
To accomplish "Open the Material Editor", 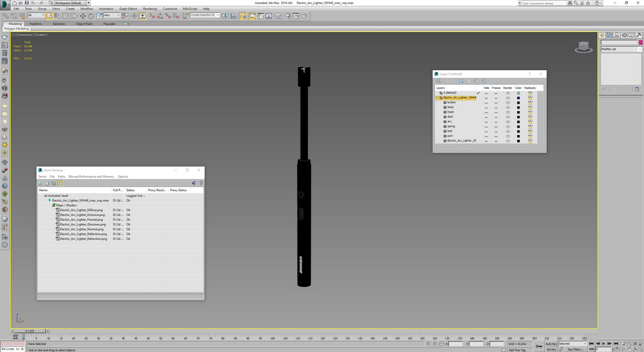I will point(278,16).
